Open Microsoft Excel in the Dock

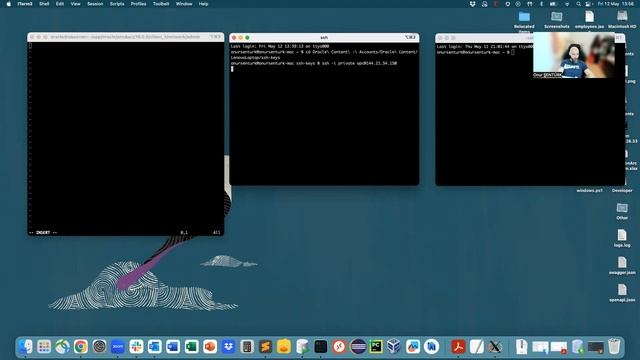(191, 347)
